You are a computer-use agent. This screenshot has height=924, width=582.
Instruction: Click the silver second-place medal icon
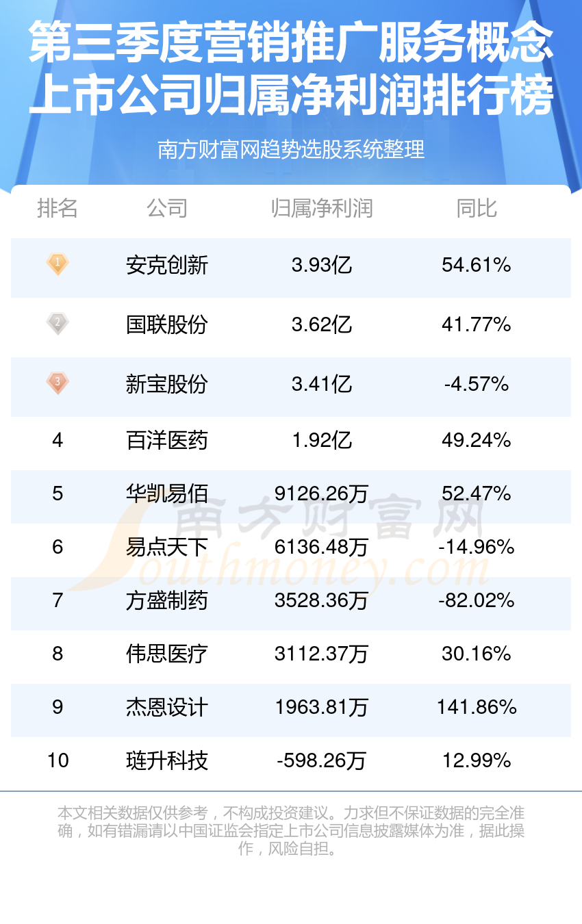(x=58, y=323)
